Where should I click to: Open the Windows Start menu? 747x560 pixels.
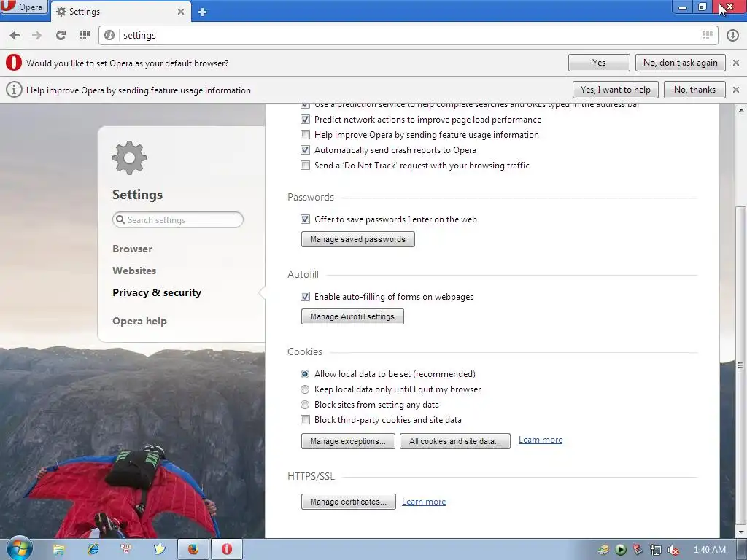[x=19, y=550]
